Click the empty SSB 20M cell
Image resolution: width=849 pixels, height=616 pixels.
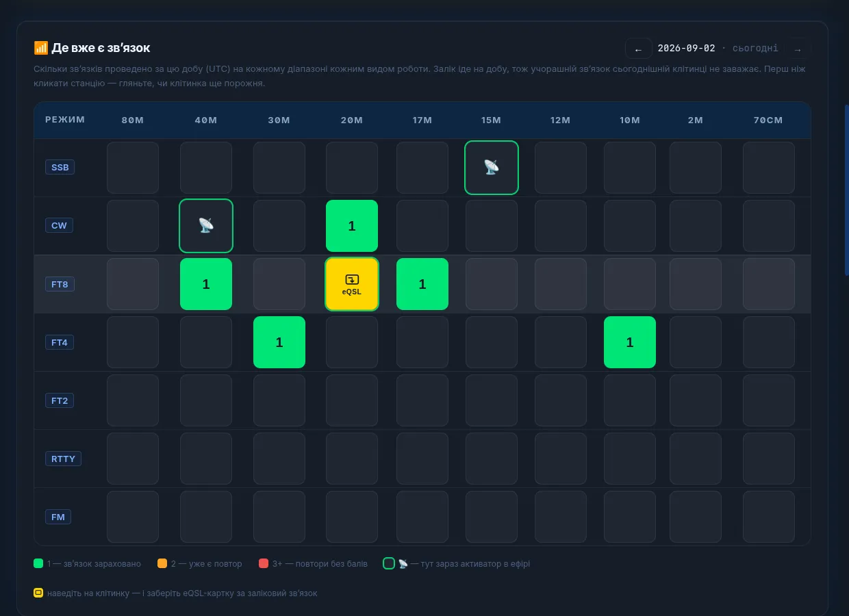pyautogui.click(x=352, y=168)
